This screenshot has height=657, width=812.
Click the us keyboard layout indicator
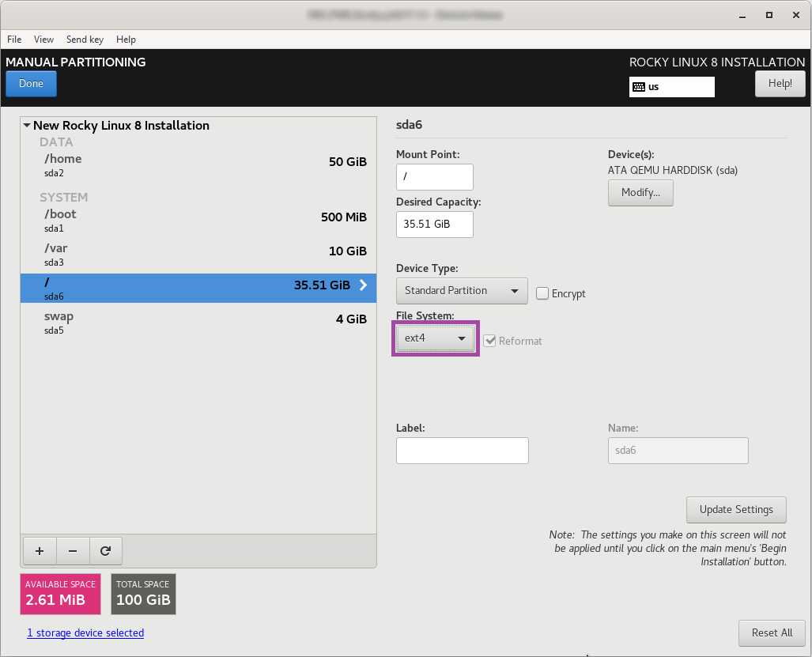pos(672,87)
